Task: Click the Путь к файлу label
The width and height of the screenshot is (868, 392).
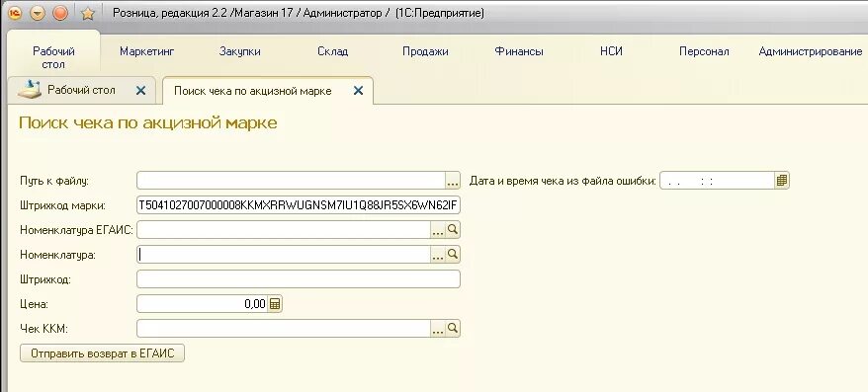Action: 54,181
